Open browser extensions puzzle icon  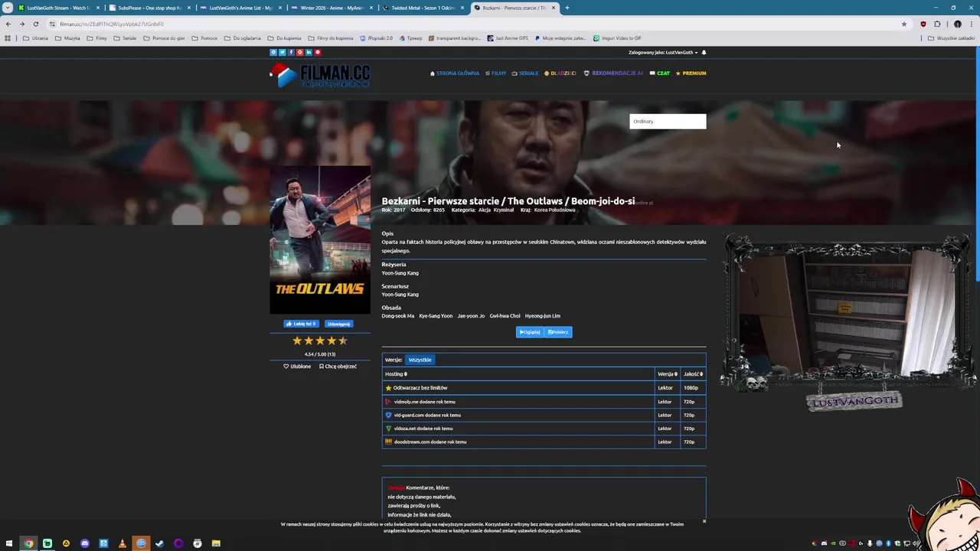[937, 24]
